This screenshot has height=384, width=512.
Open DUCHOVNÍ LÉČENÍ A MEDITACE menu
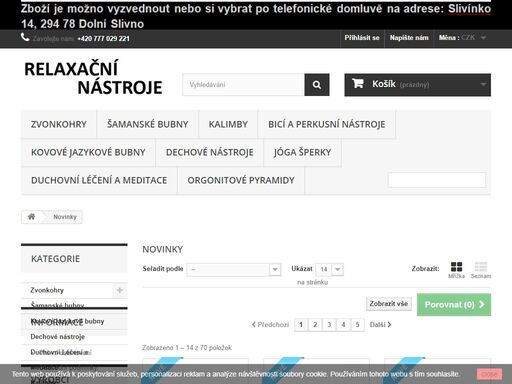[x=99, y=180]
